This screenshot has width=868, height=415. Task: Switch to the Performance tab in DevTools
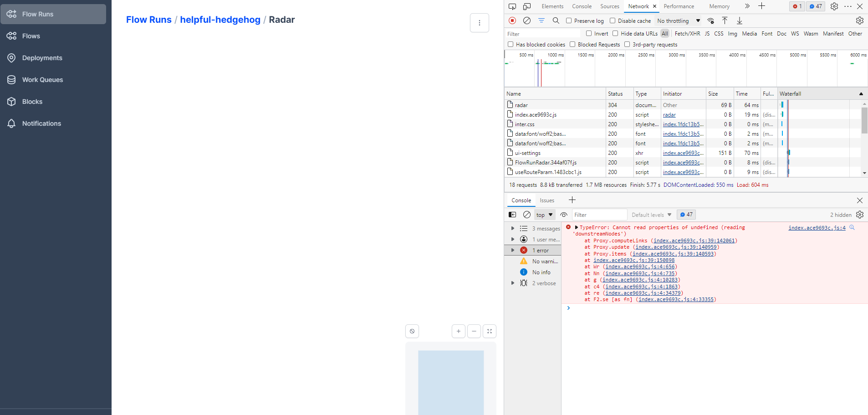(678, 6)
